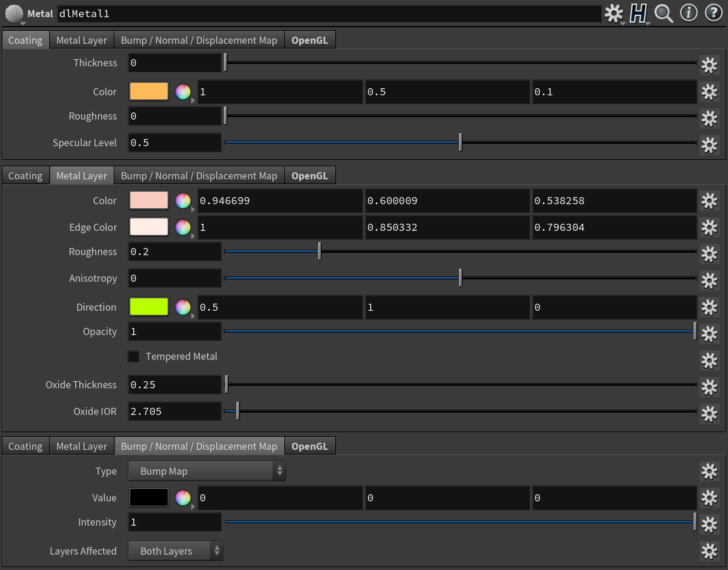
Task: Open node info circle icon
Action: [688, 13]
